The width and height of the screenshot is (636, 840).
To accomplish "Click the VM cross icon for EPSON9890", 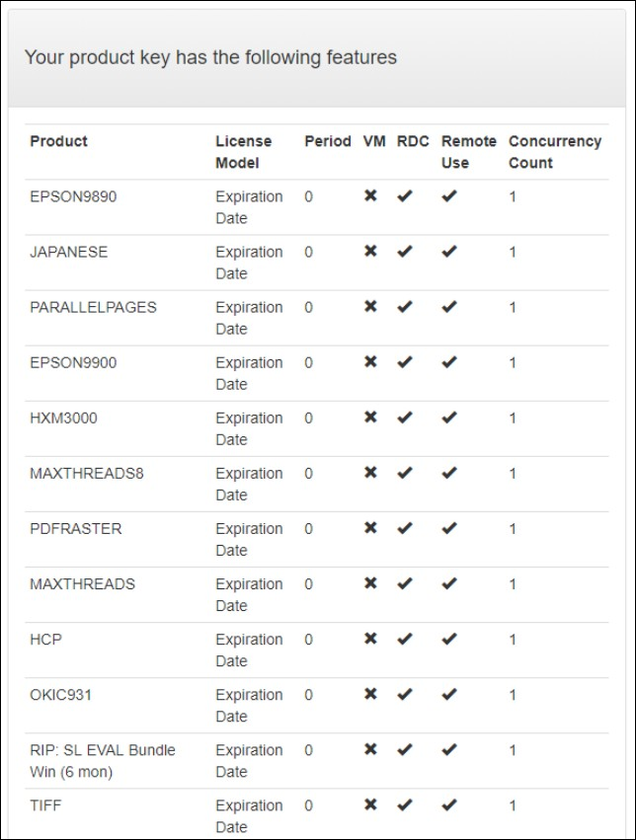I will click(370, 196).
